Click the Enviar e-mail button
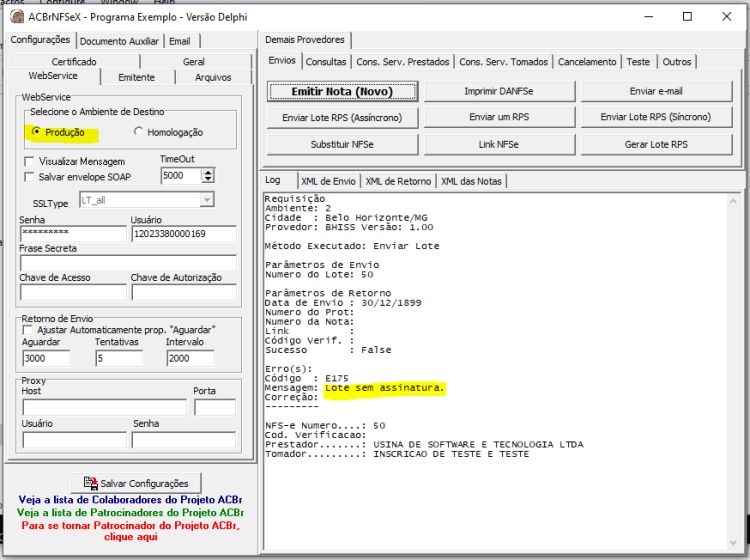 point(656,91)
